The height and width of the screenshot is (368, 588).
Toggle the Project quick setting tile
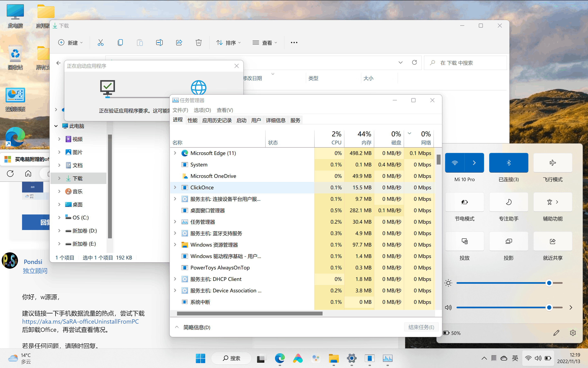click(x=509, y=241)
